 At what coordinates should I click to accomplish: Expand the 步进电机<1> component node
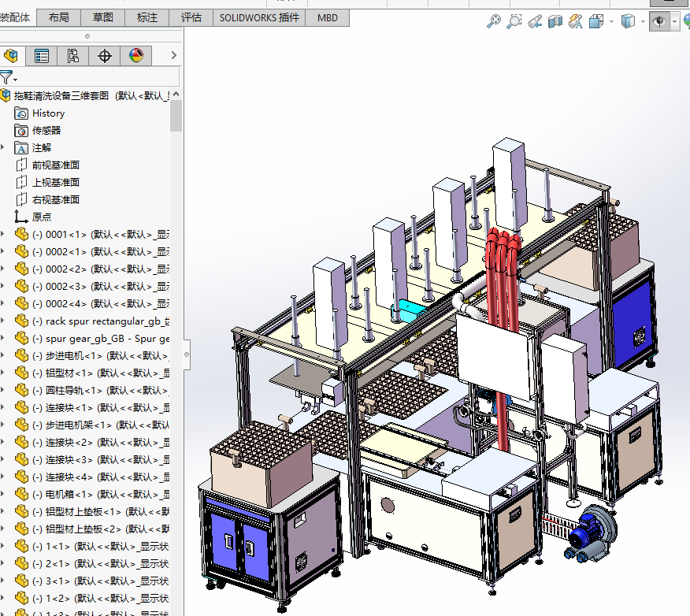2,355
